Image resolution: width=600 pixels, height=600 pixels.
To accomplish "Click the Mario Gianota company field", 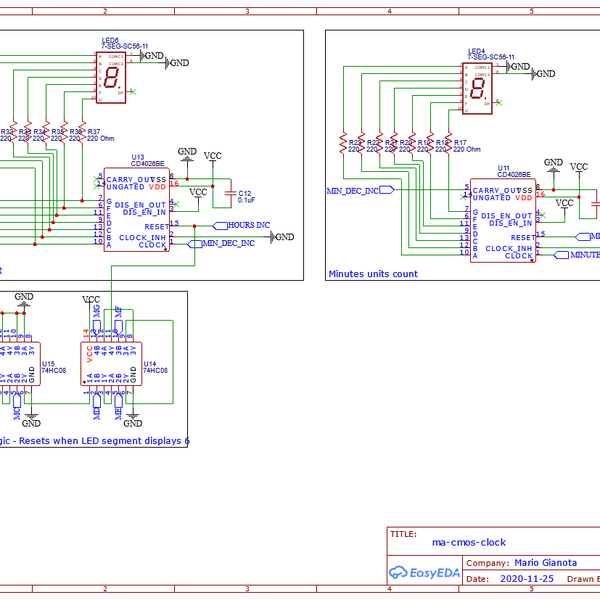I will (x=552, y=563).
